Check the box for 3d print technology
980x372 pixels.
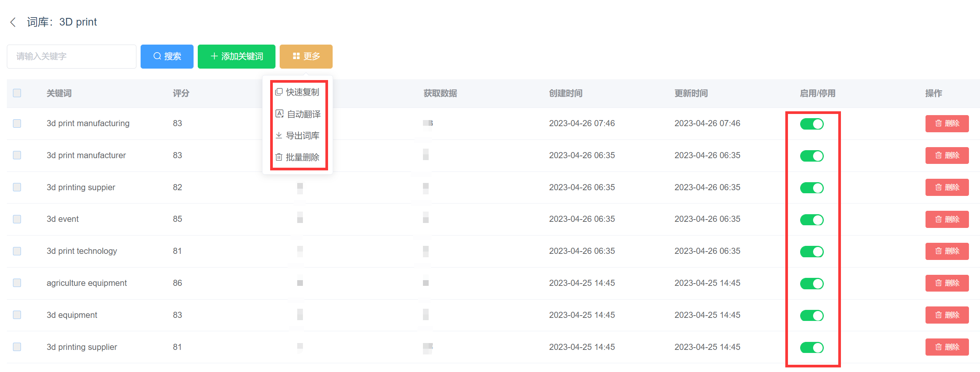click(17, 251)
